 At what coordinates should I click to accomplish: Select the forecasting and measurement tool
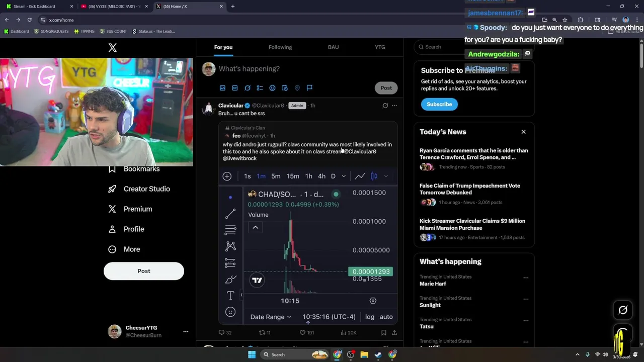click(x=230, y=263)
